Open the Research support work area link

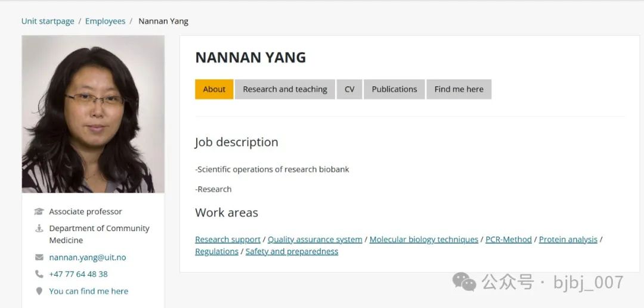pyautogui.click(x=228, y=239)
